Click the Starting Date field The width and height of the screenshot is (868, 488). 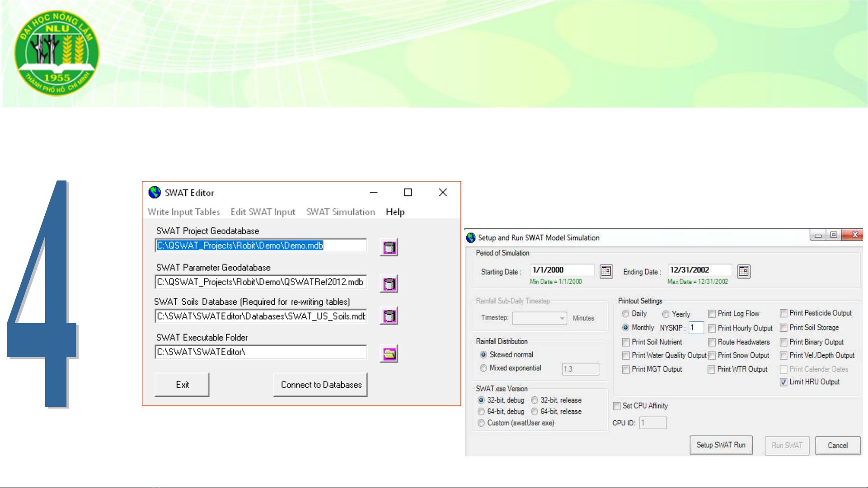point(562,270)
